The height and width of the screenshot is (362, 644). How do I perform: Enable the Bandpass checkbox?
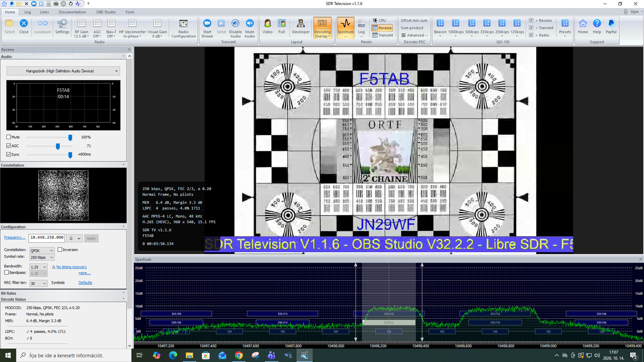[x=7, y=273]
